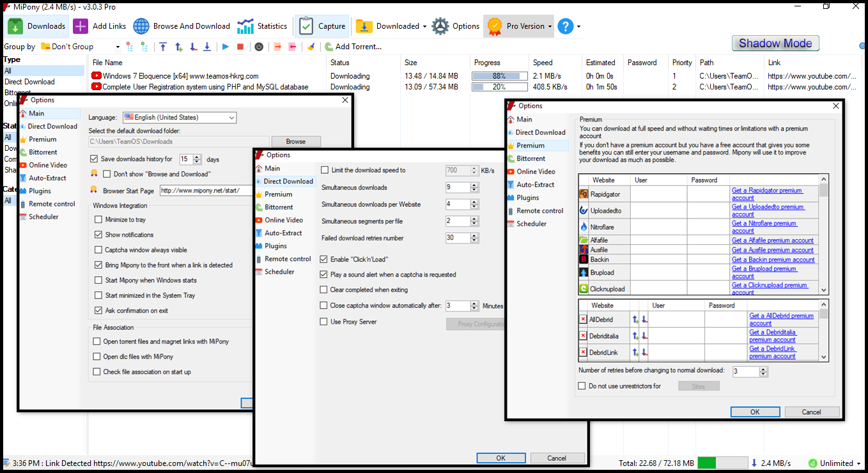Click the shutdown power icon in toolbar

pyautogui.click(x=259, y=47)
